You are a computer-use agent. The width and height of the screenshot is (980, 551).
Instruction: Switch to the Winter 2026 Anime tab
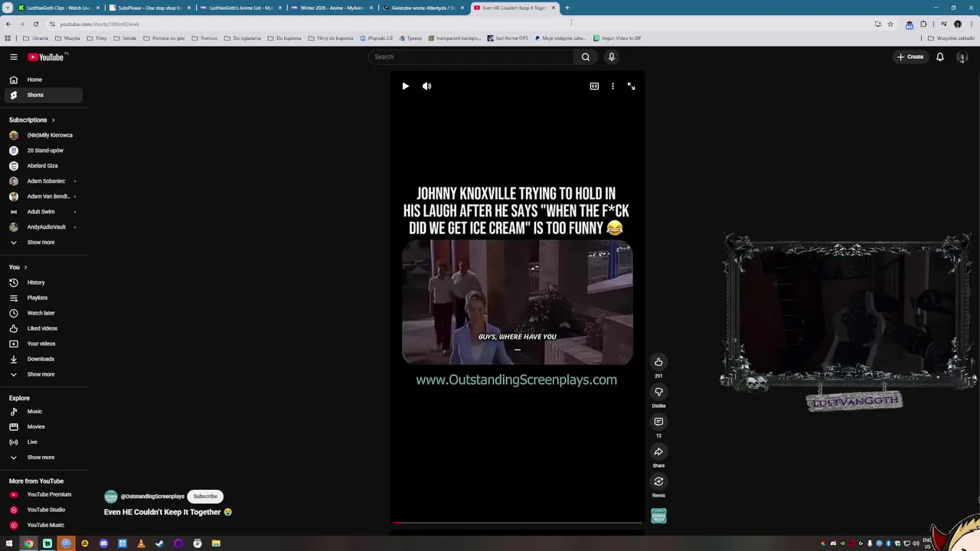[332, 8]
